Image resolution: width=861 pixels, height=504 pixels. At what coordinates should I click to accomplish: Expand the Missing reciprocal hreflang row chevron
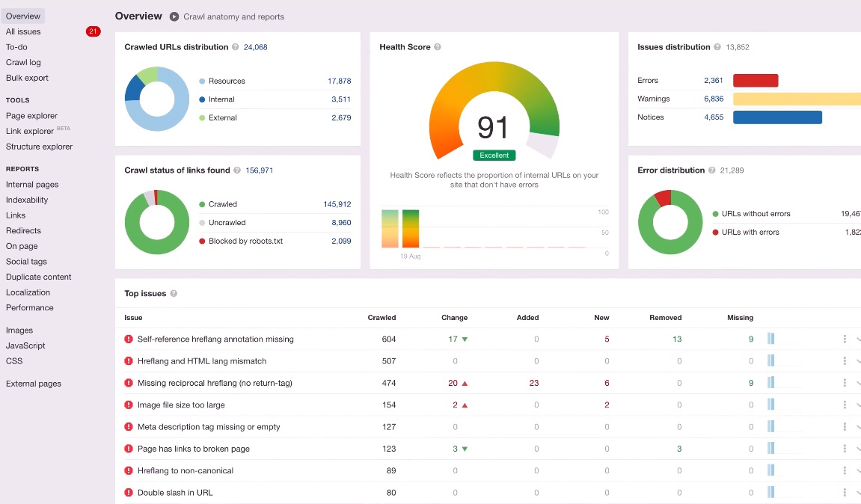(858, 383)
